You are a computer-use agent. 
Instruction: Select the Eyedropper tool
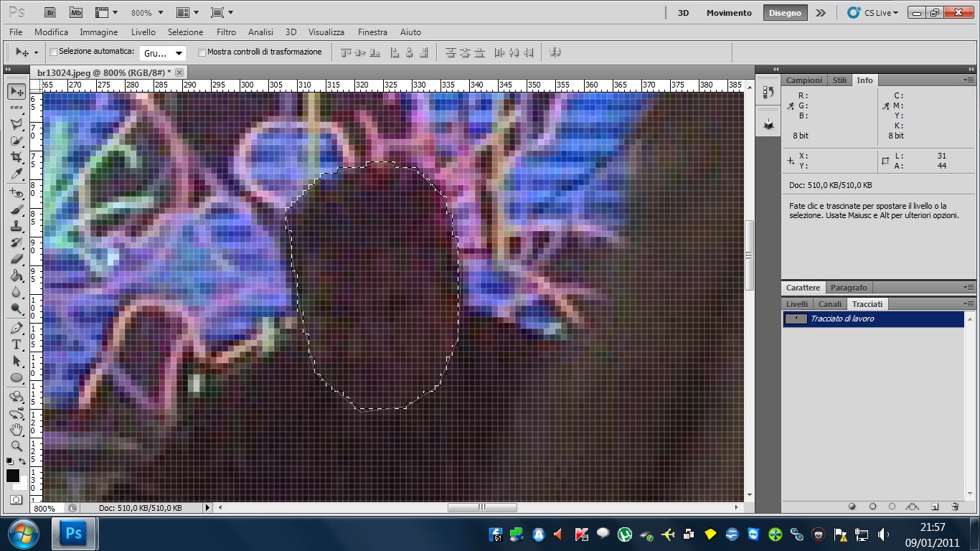pos(17,174)
